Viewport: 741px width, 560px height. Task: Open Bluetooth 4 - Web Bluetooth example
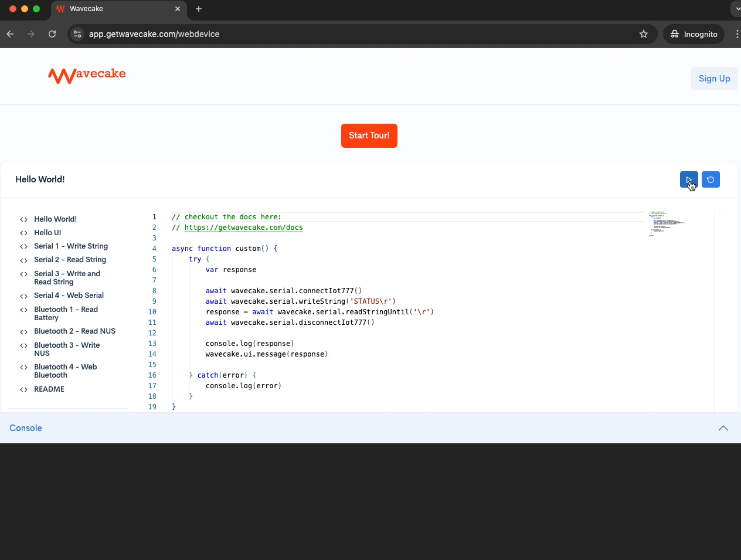pyautogui.click(x=65, y=371)
